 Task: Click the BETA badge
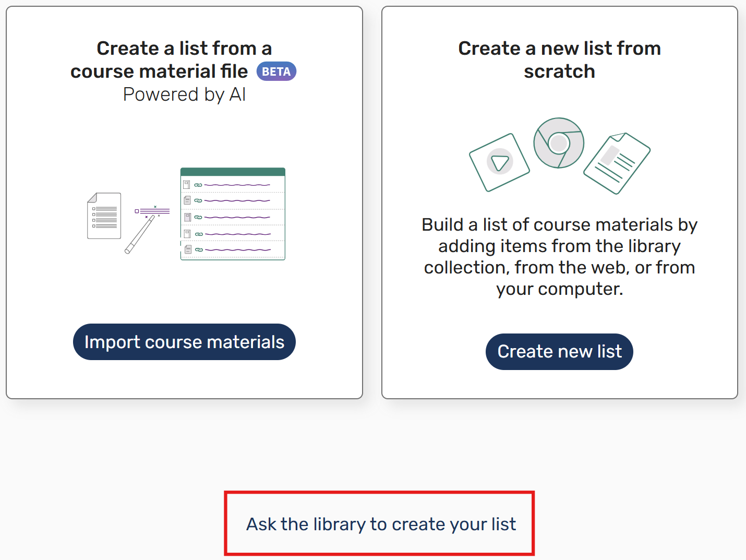[276, 72]
